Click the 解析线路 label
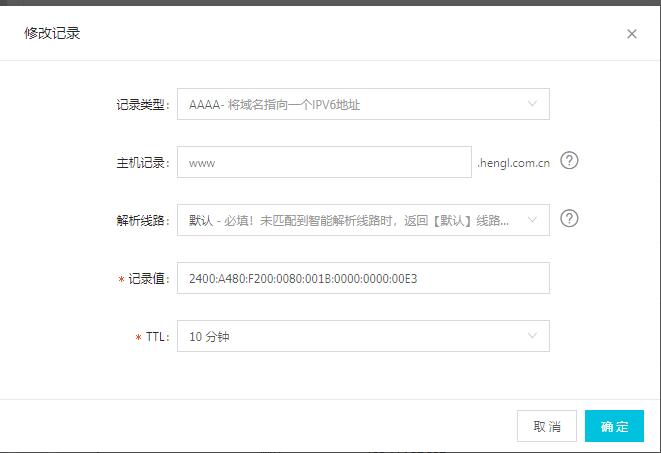Screen dimensions: 661x453 (143, 220)
